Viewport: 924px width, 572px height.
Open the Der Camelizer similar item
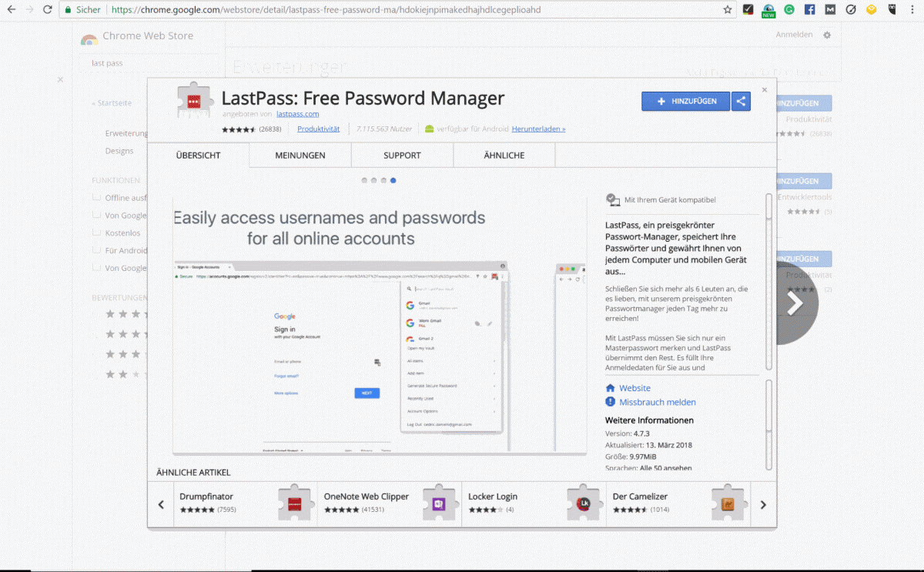coord(678,503)
